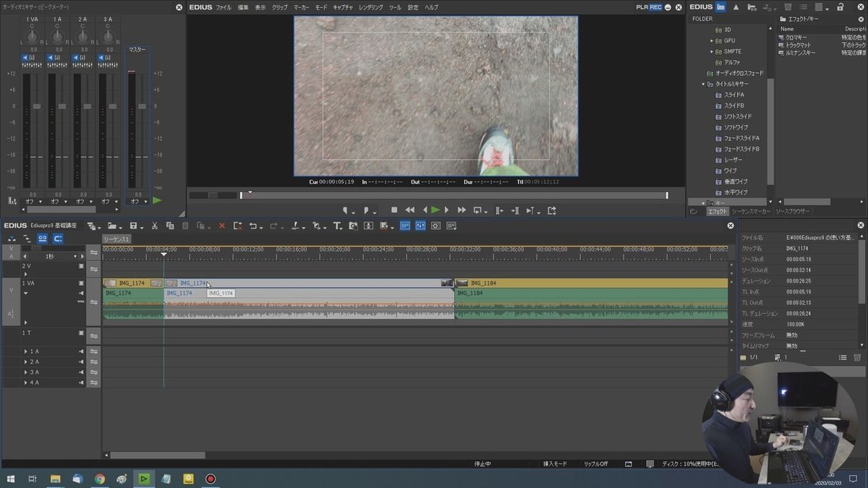Click the master channel volume fader

pos(142,106)
